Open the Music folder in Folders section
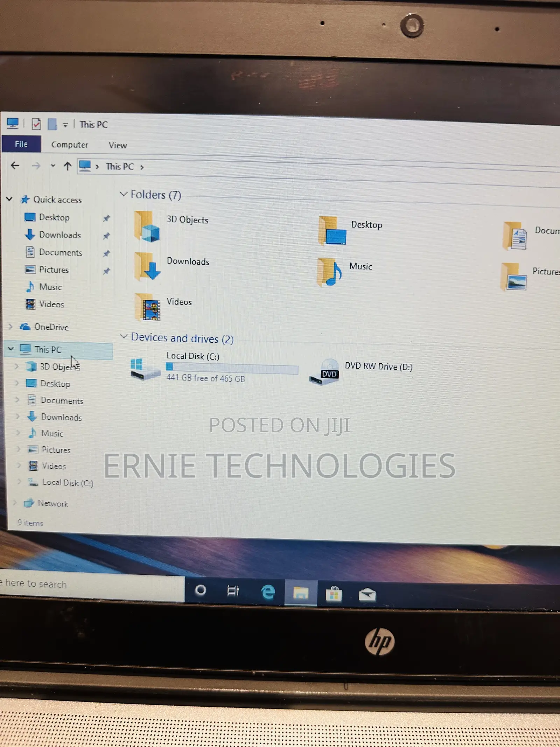The image size is (560, 747). pos(329,272)
